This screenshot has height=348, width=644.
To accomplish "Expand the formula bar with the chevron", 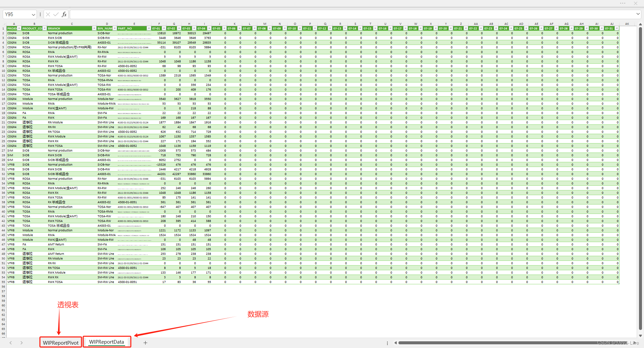I will (638, 14).
